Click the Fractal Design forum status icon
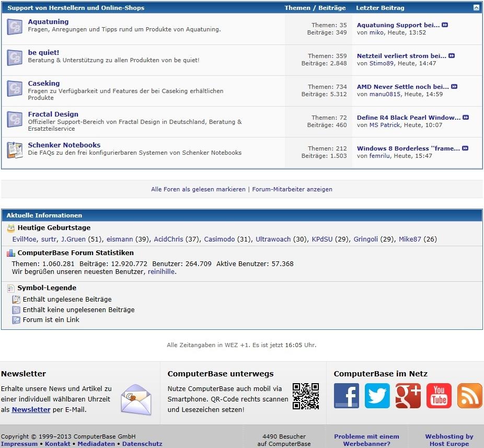 point(15,120)
